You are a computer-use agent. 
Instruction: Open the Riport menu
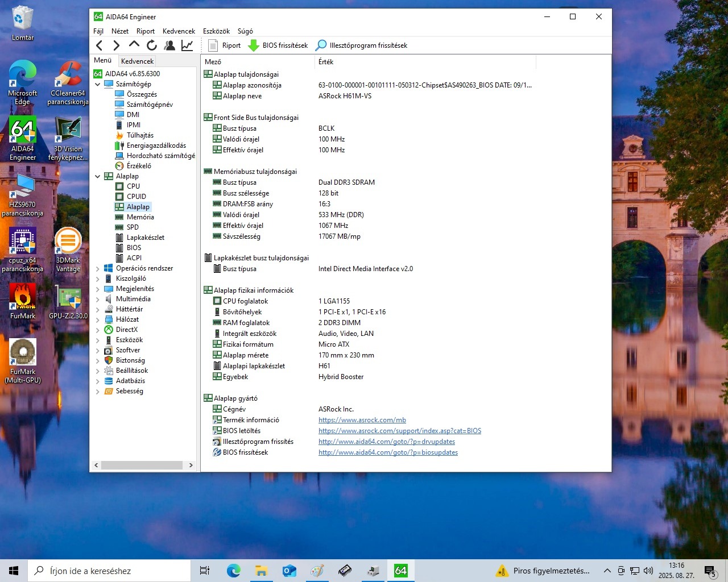tap(146, 31)
